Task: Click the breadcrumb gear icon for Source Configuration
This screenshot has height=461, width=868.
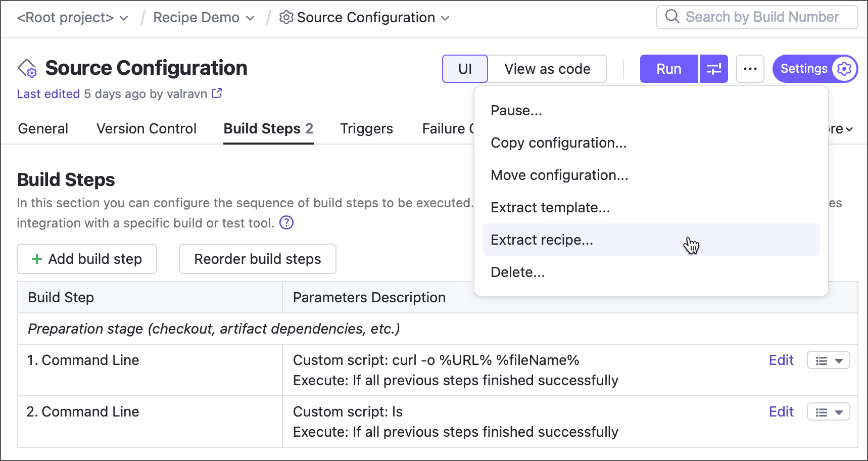Action: pos(286,18)
